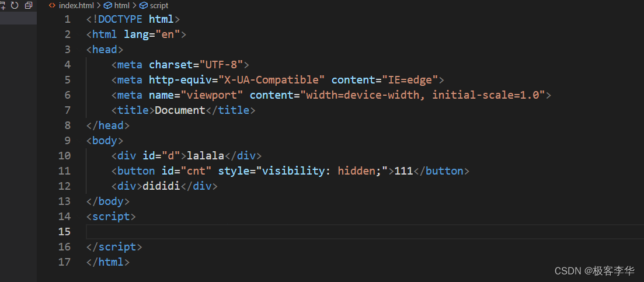The image size is (644, 282).
Task: Open the script breadcrumb dropdown
Action: click(x=159, y=5)
